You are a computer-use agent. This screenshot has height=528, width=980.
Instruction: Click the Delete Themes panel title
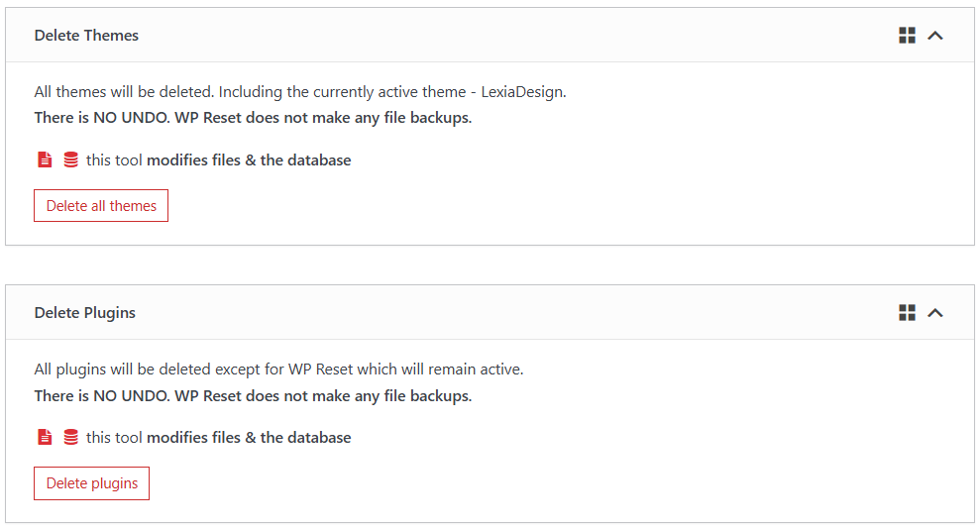point(86,36)
